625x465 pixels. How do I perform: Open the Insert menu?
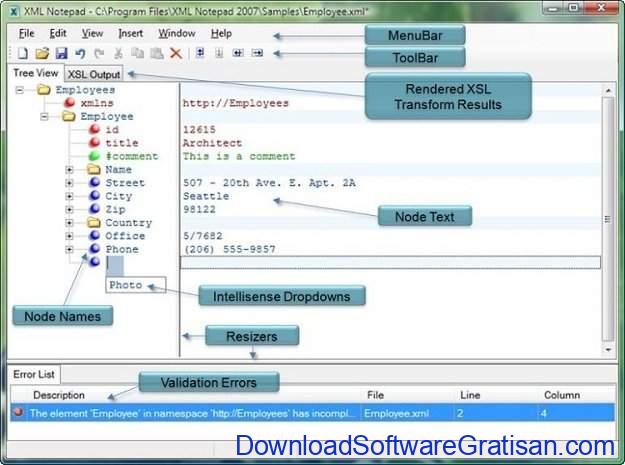point(130,33)
